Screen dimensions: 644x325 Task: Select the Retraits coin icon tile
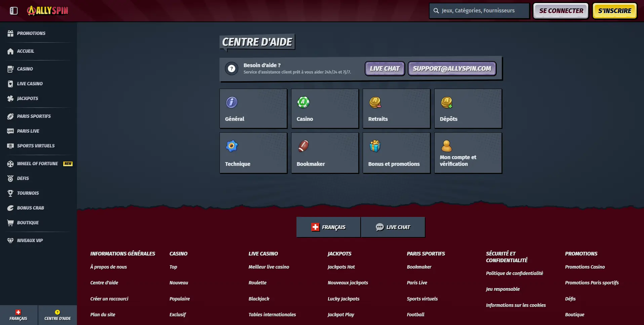click(x=375, y=102)
